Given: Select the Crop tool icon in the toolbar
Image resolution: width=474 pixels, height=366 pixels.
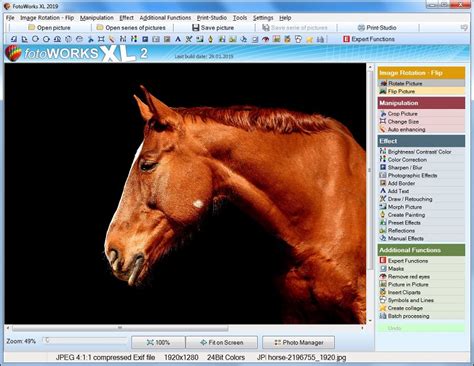Looking at the screenshot, I should [90, 39].
